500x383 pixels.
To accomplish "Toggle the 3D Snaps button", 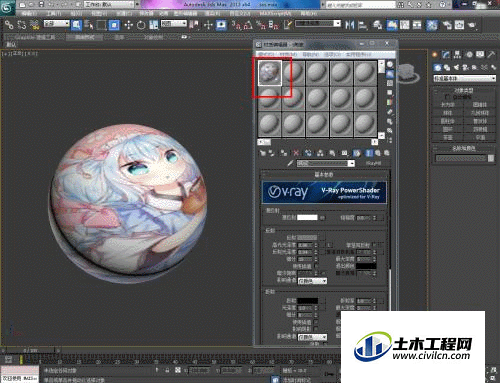I will (236, 25).
